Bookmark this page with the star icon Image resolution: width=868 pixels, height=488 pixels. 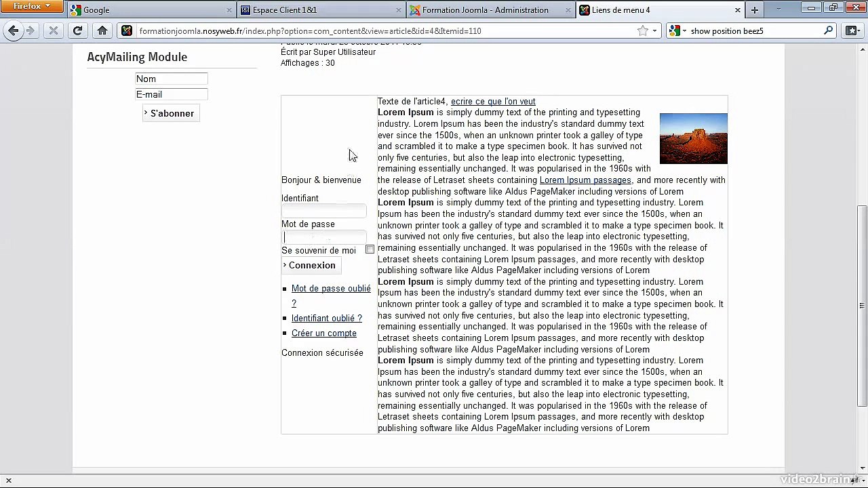pyautogui.click(x=642, y=30)
